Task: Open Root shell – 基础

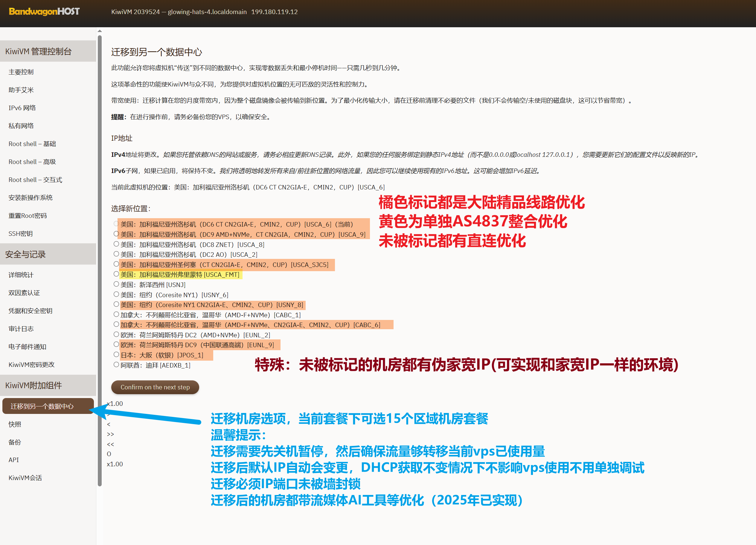Action: point(32,144)
